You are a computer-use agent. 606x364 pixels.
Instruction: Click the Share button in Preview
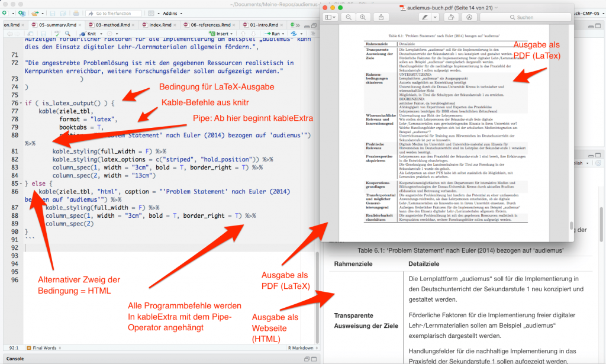381,17
